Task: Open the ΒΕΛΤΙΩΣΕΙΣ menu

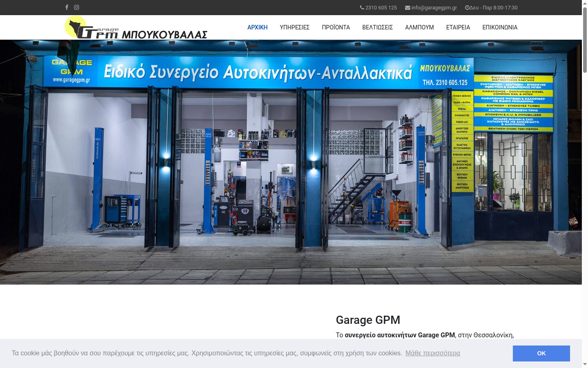Action: pyautogui.click(x=377, y=27)
